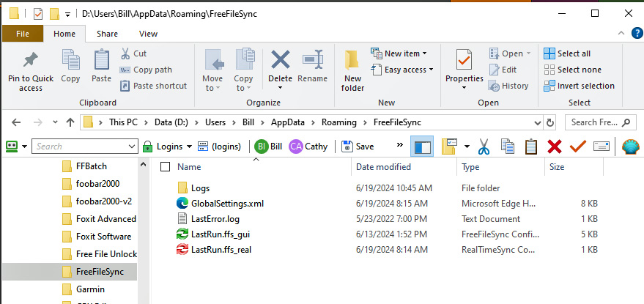Open the recent locations dropdown arrow

tap(56, 122)
